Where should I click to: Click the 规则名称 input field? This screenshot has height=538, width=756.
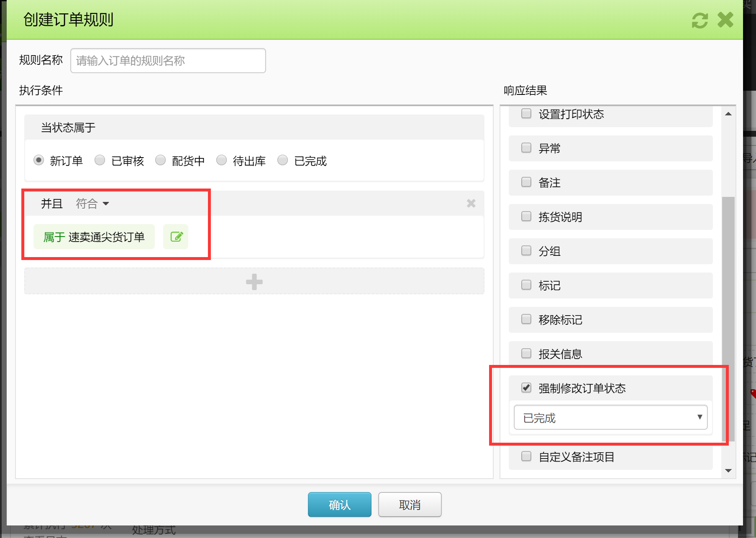[168, 61]
